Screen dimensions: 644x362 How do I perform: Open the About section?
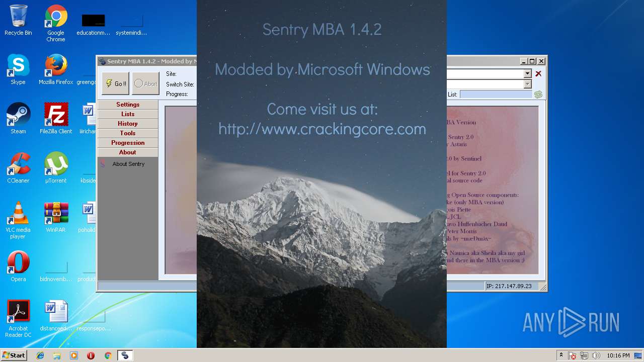point(128,152)
